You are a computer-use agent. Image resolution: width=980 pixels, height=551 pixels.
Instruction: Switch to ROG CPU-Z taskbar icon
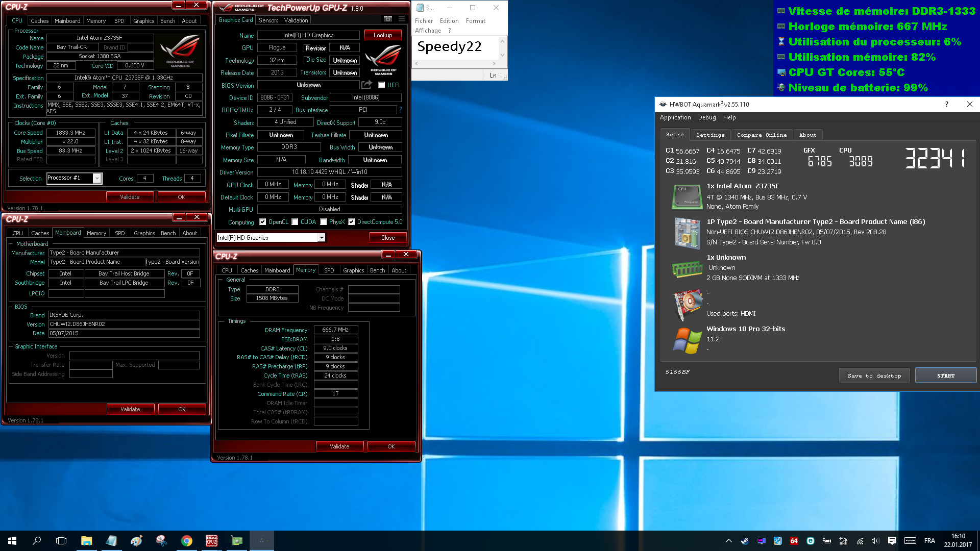click(x=211, y=541)
